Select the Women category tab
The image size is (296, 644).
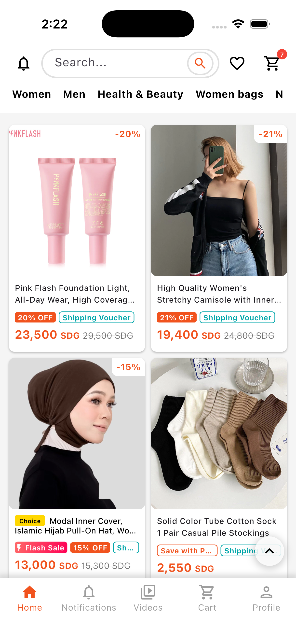(x=32, y=94)
